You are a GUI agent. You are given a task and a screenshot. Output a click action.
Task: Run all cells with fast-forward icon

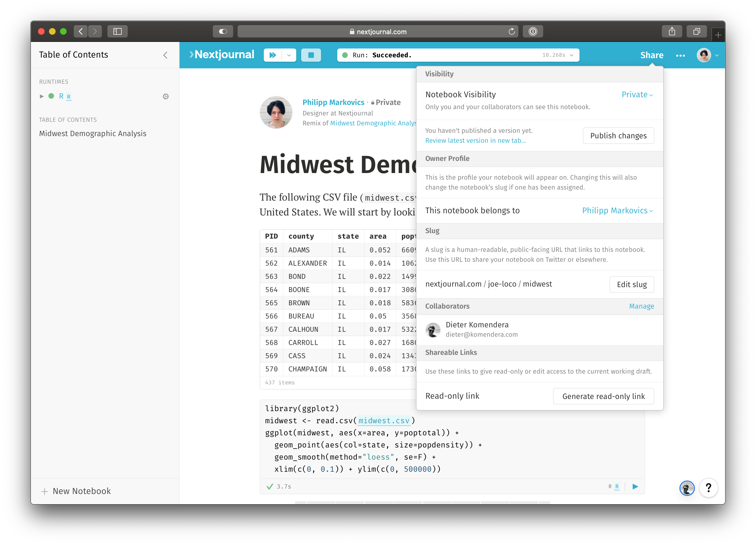pyautogui.click(x=273, y=55)
